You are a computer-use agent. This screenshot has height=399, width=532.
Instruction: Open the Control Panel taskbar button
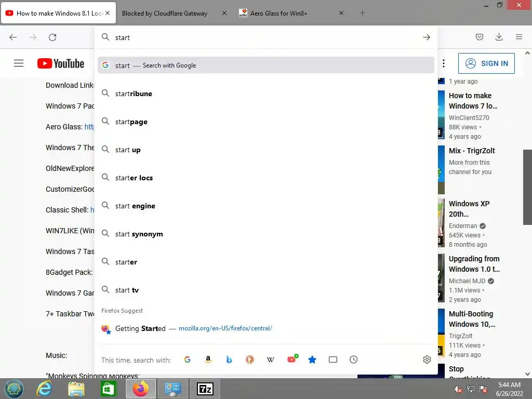[173, 389]
